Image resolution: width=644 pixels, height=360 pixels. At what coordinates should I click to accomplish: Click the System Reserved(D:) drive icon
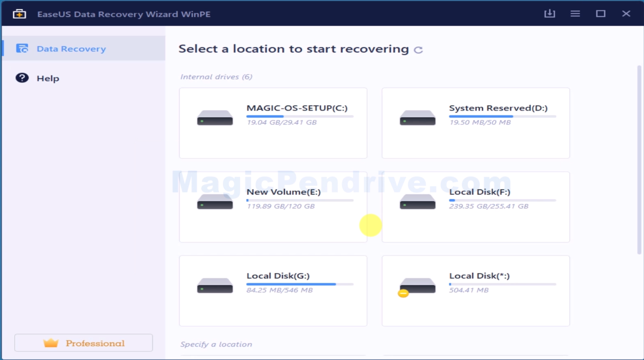pos(418,118)
